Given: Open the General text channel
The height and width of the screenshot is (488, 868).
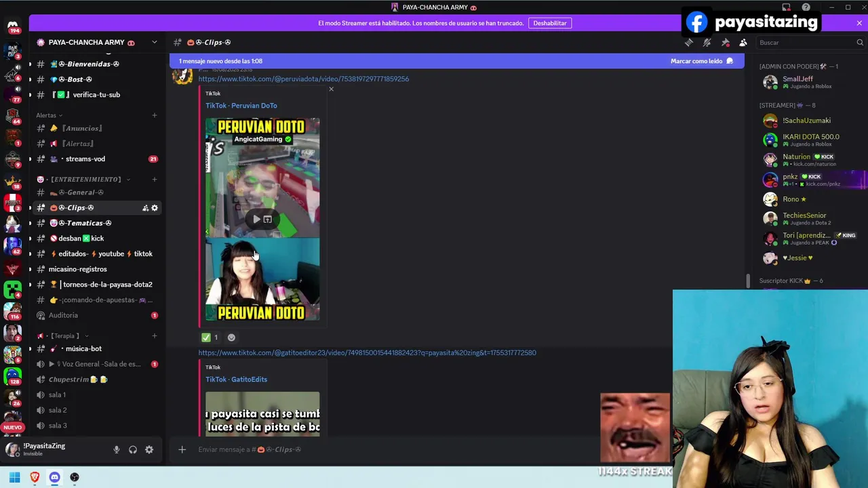Looking at the screenshot, I should click(96, 192).
